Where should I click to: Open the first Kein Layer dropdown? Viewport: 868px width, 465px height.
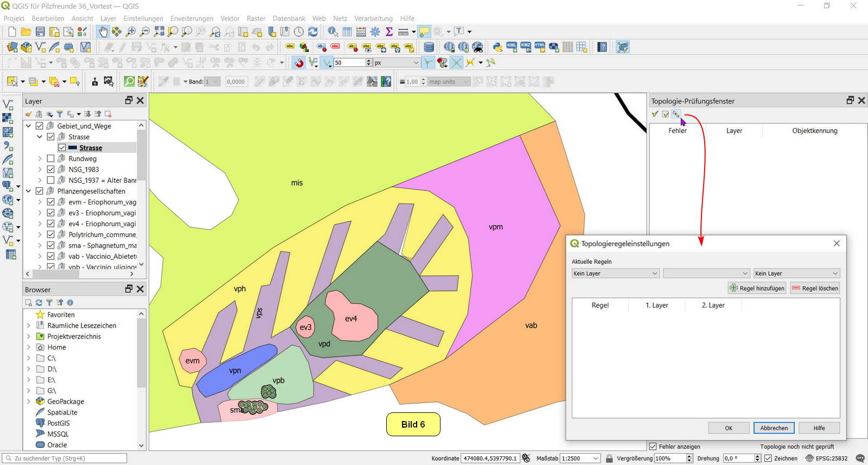coord(615,273)
